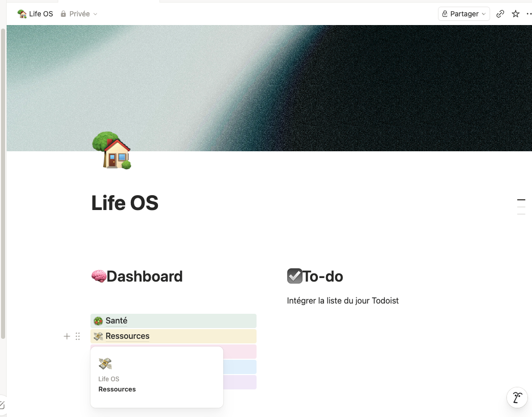This screenshot has height=417, width=532.
Task: Click the checkmark emoji in To-do heading
Action: tap(294, 276)
